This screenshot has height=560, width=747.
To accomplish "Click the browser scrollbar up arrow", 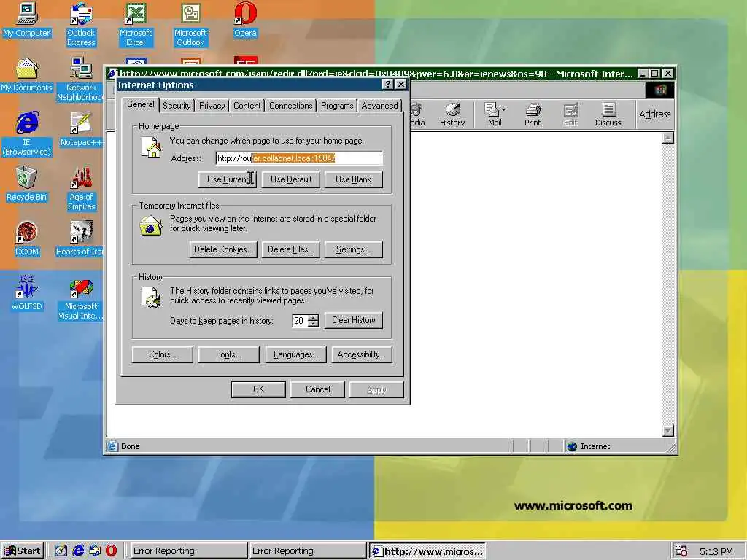I will click(x=668, y=138).
